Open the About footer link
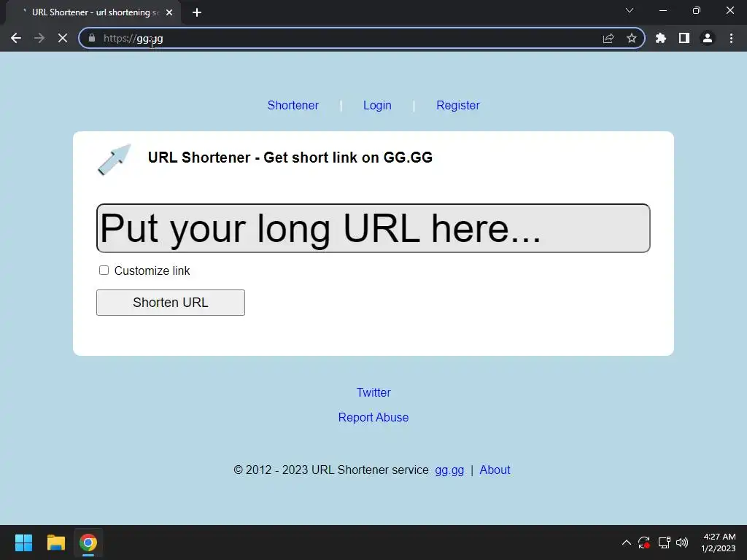747x560 pixels. 495,470
